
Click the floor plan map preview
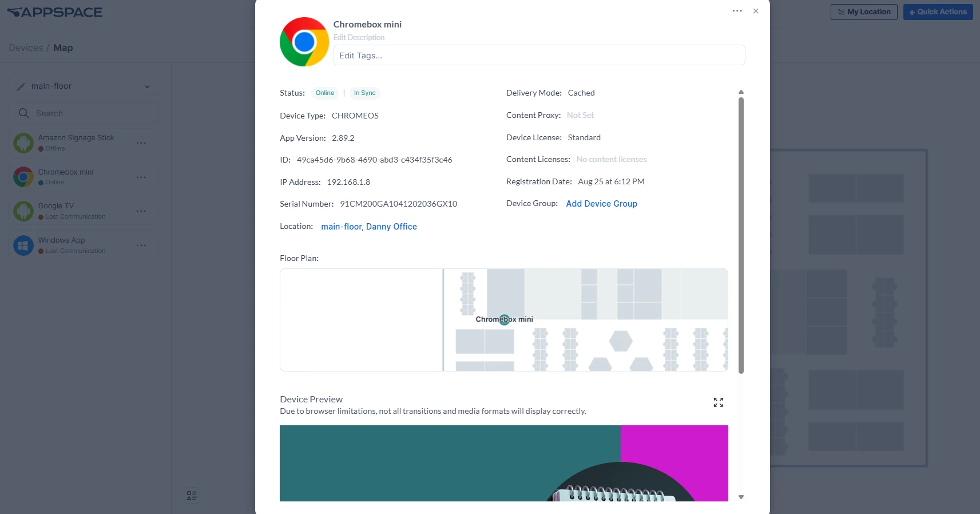pos(503,320)
